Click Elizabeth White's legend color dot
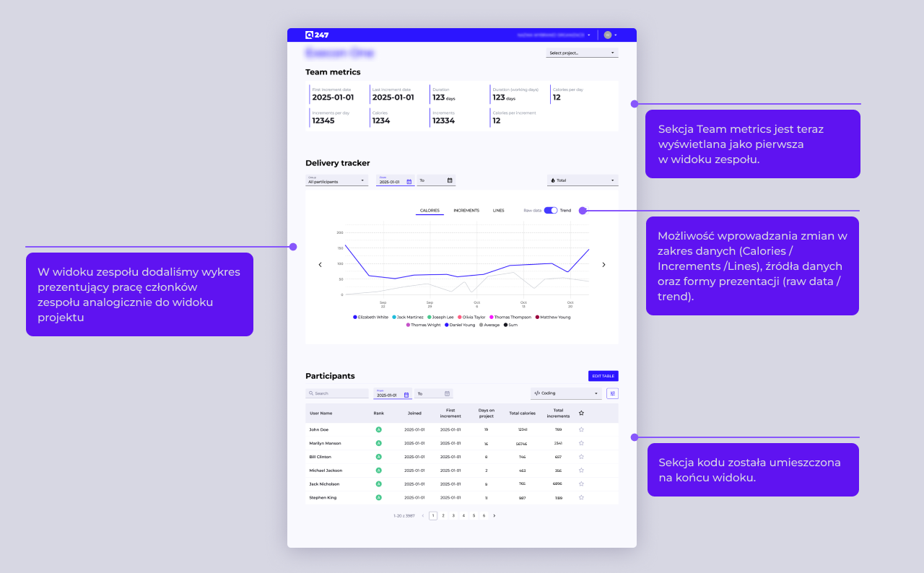Image resolution: width=924 pixels, height=573 pixels. (354, 316)
